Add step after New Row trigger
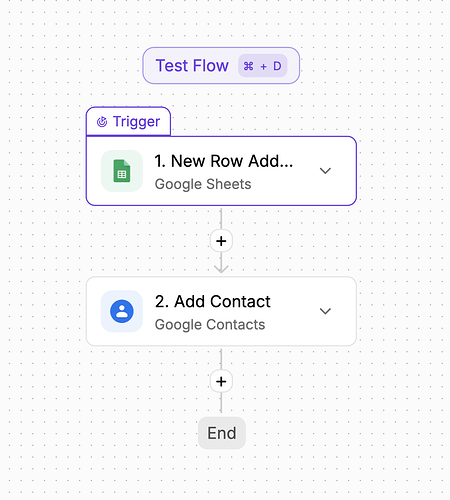Image resolution: width=450 pixels, height=500 pixels. (x=221, y=241)
